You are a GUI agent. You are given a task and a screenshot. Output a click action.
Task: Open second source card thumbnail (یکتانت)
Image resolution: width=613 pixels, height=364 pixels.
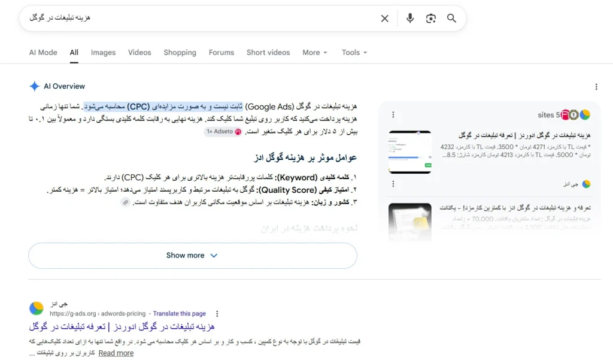(x=409, y=222)
